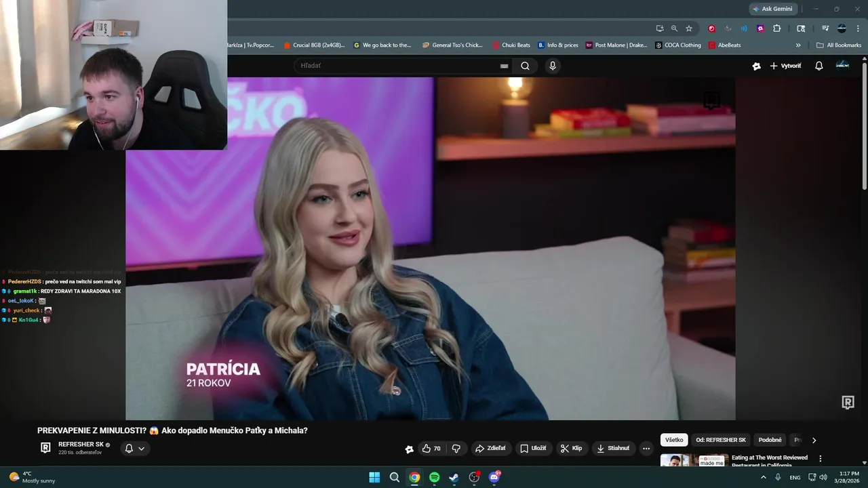Open the blue sound-waves extension icon

744,28
